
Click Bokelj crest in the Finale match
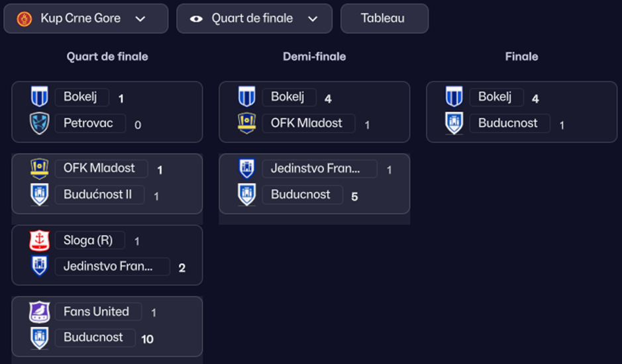pyautogui.click(x=454, y=97)
